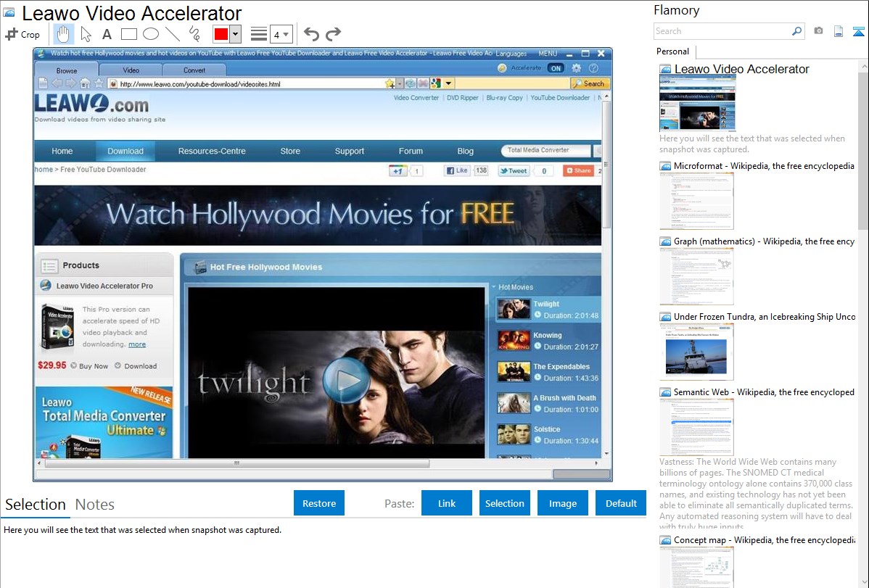Undo the last annotation

click(x=311, y=34)
